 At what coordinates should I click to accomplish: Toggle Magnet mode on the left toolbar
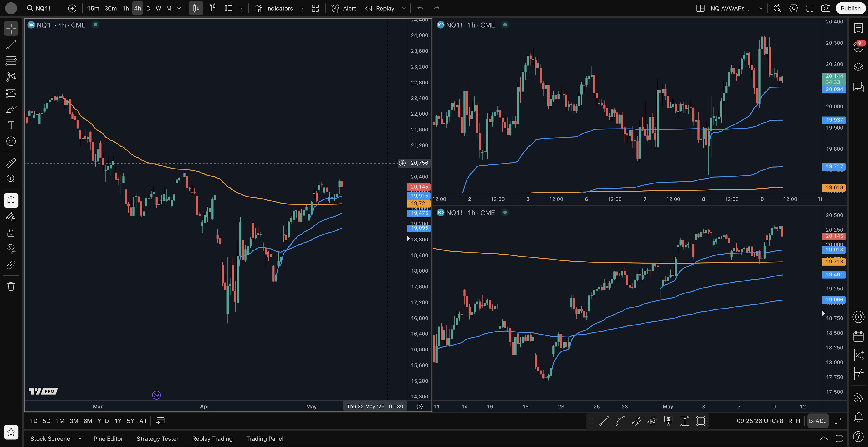tap(11, 201)
